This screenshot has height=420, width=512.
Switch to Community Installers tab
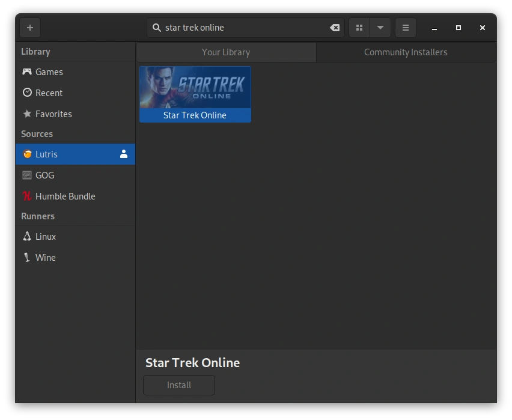(406, 52)
